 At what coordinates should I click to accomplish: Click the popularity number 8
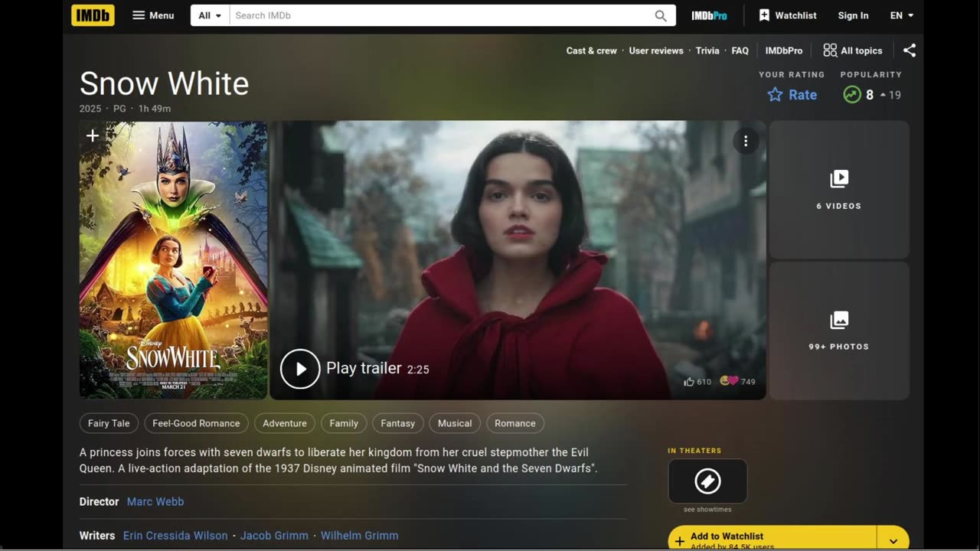click(x=870, y=95)
